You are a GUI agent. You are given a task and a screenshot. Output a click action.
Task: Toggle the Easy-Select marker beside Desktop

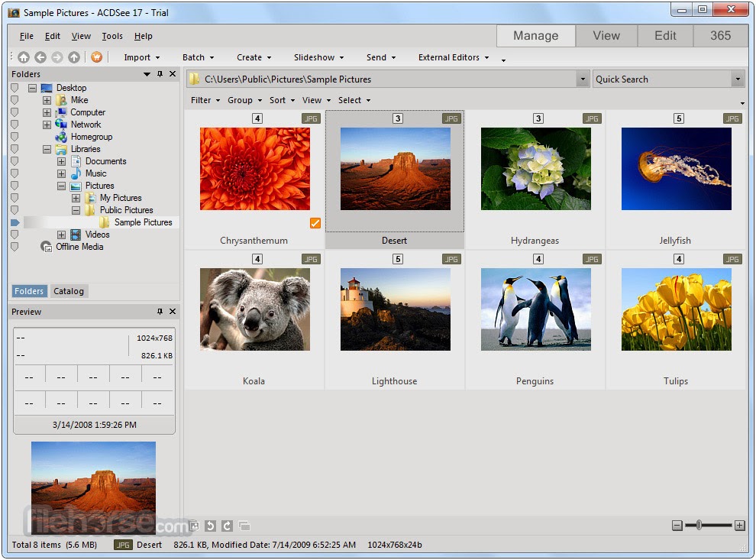pyautogui.click(x=15, y=88)
